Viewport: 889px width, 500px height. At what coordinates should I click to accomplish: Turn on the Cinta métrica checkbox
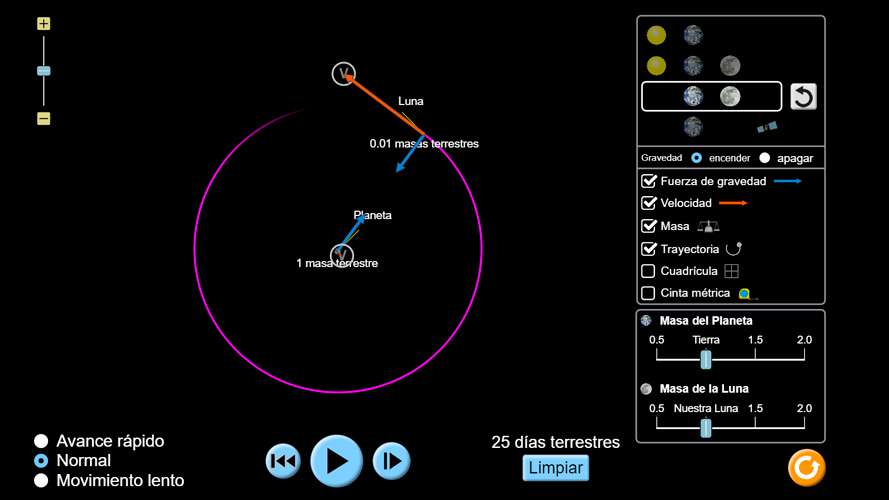[649, 293]
